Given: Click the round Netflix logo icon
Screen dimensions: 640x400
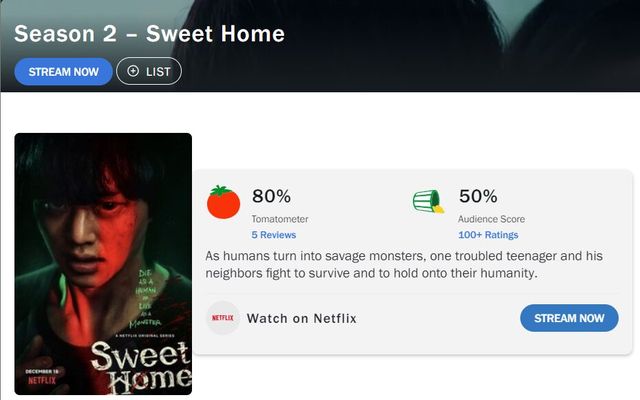Looking at the screenshot, I should pyautogui.click(x=222, y=318).
